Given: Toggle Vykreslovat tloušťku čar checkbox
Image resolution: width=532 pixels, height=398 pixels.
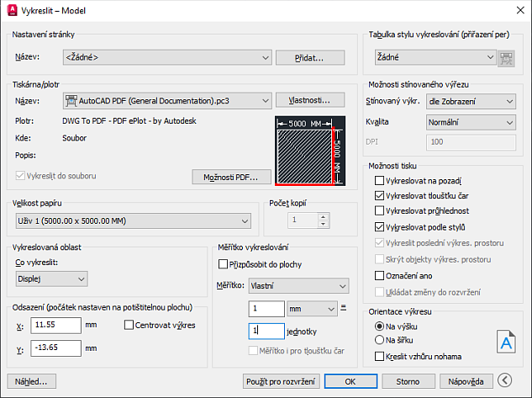Looking at the screenshot, I should [x=379, y=195].
